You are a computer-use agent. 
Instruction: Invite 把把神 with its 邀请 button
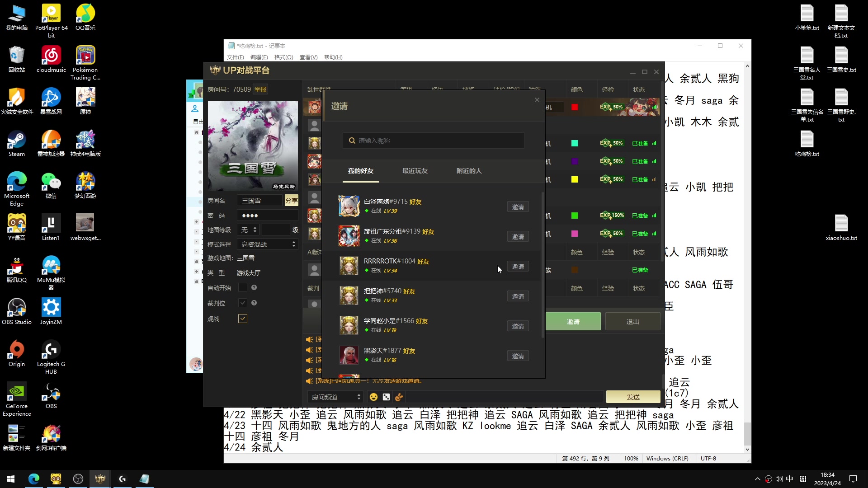pos(518,296)
